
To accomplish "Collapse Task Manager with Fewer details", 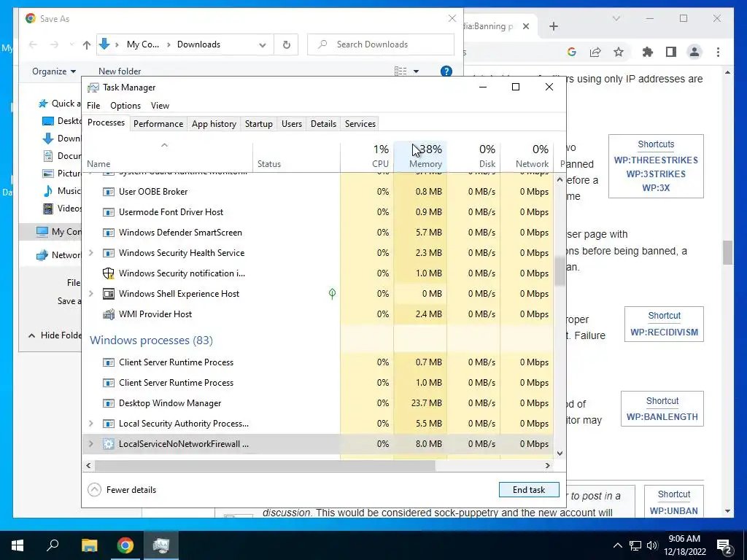I will [x=123, y=489].
